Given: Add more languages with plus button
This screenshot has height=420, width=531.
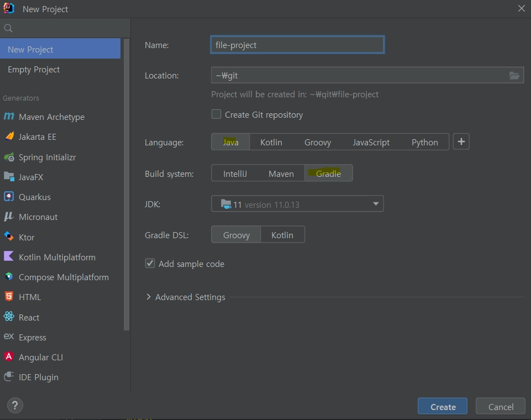Looking at the screenshot, I should tap(461, 142).
